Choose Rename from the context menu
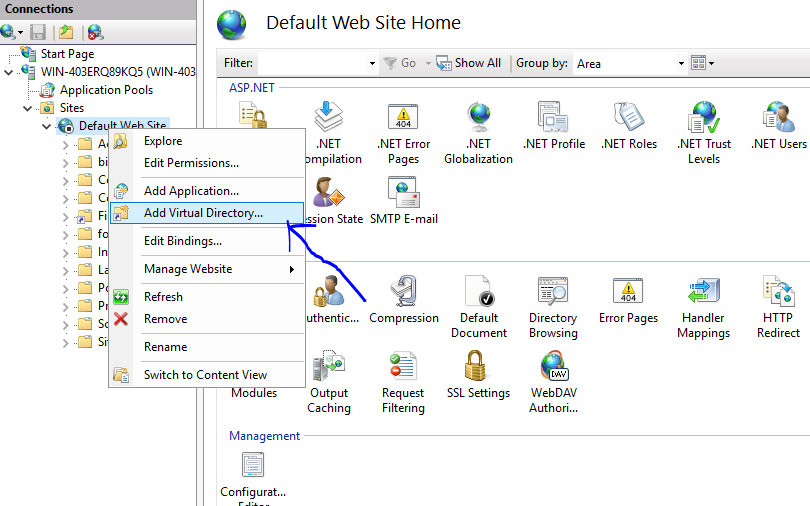Screen dimensions: 810x506 coord(207,347)
